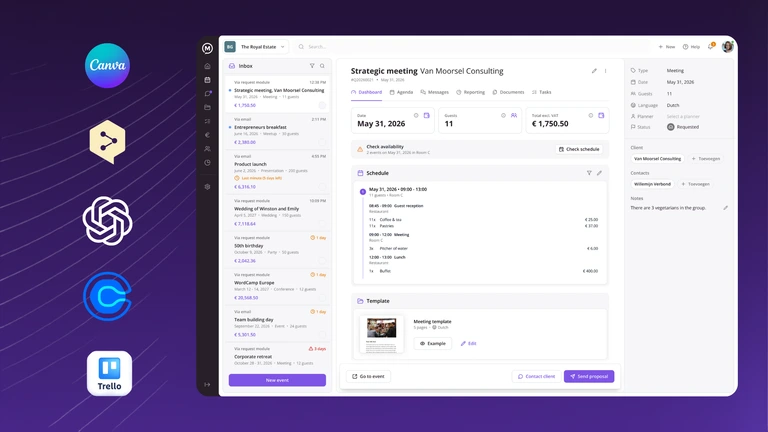Click the Send proposal button

tap(589, 376)
